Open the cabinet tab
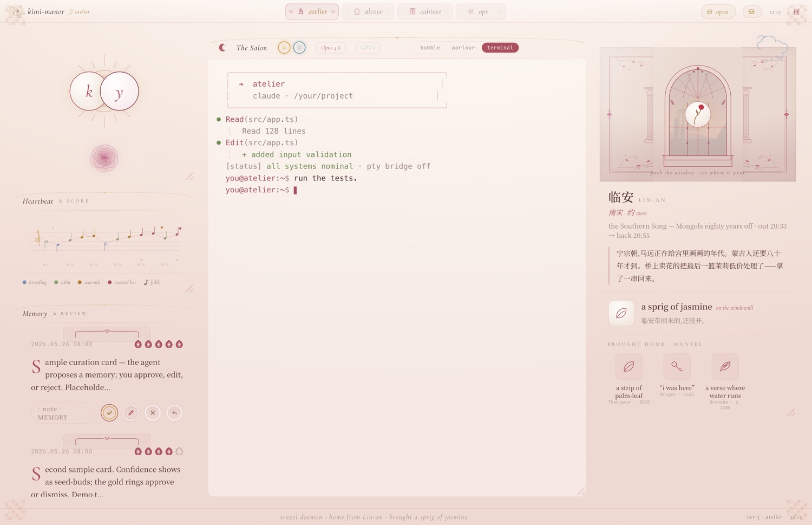The width and height of the screenshot is (812, 525). click(425, 11)
